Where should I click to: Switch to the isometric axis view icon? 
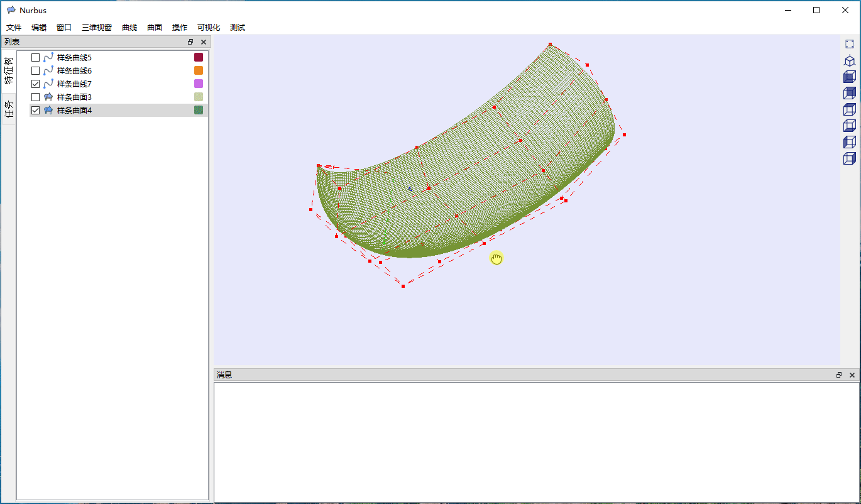click(850, 60)
